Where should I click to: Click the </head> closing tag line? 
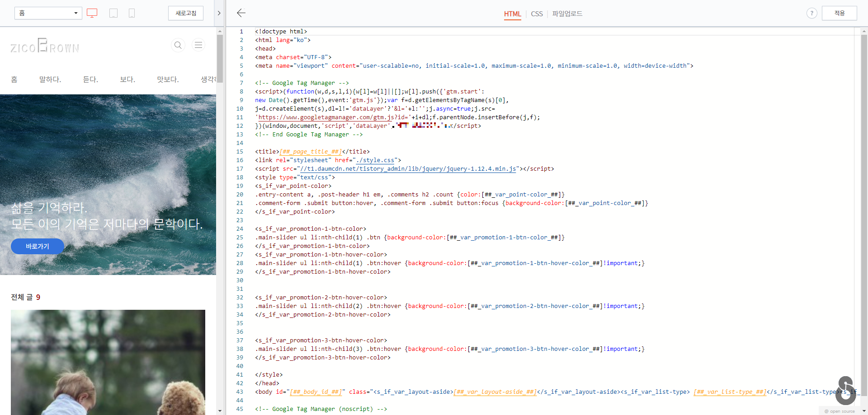[267, 383]
